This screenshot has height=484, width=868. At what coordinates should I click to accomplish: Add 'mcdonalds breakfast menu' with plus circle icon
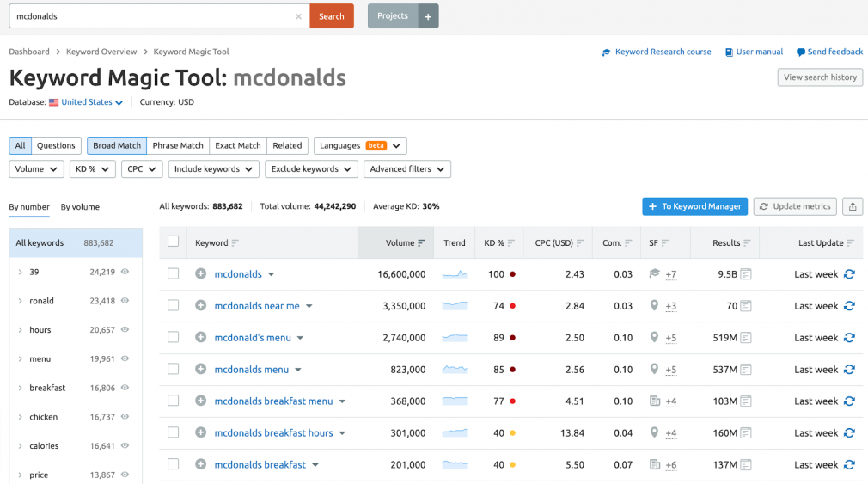point(200,401)
